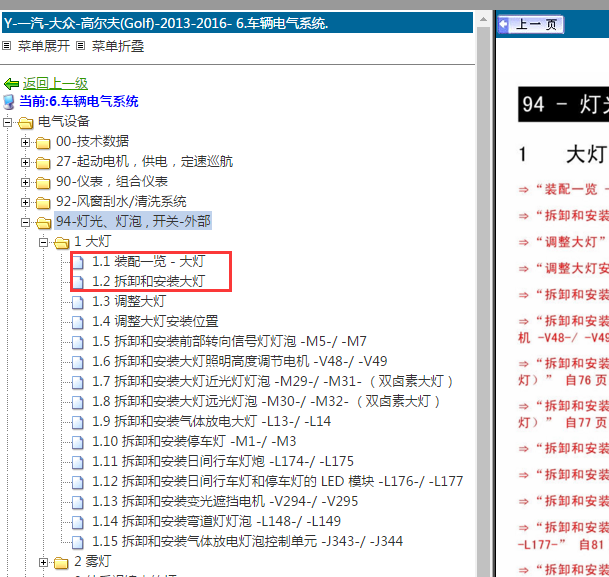Screen dimensions: 609x577
Task: Collapse the 电气设备 root tree node
Action: [x=7, y=123]
